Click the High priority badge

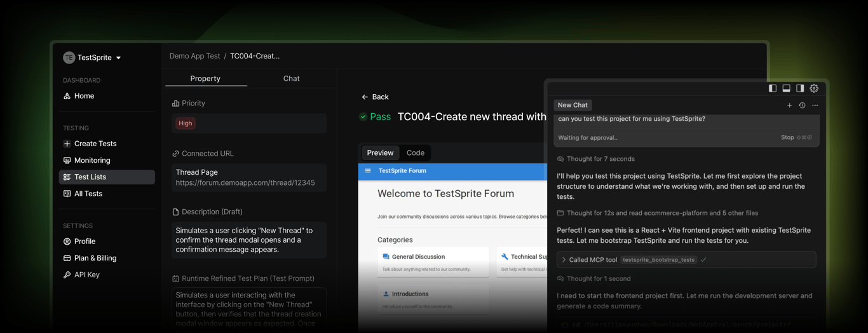point(186,123)
